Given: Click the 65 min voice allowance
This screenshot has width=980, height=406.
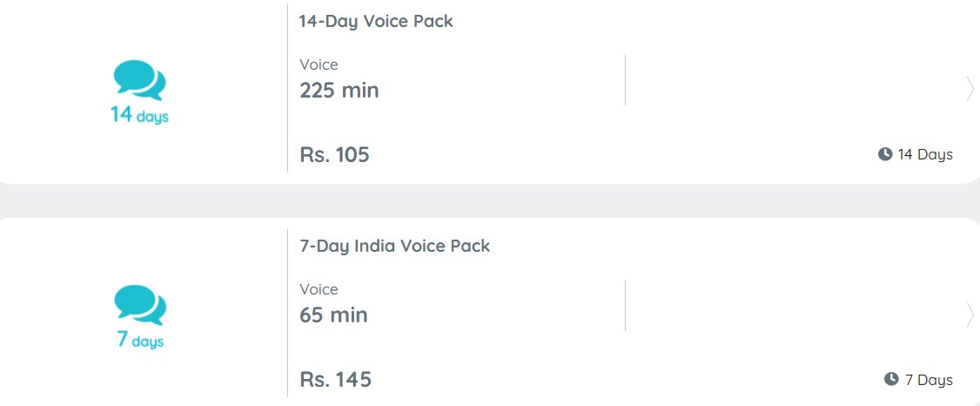Looking at the screenshot, I should (x=333, y=315).
